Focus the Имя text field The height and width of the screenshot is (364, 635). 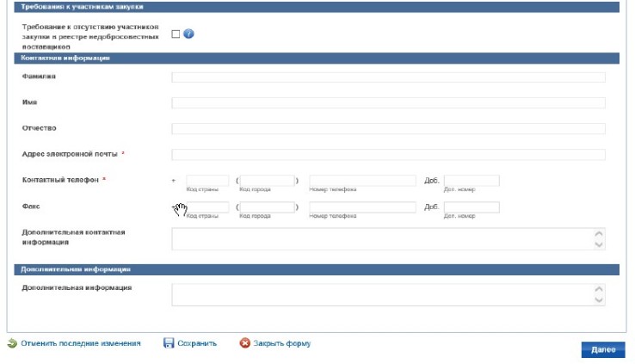388,103
